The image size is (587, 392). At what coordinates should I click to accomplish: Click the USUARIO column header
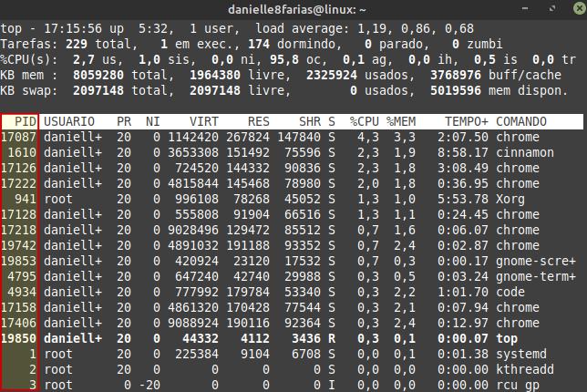[69, 121]
